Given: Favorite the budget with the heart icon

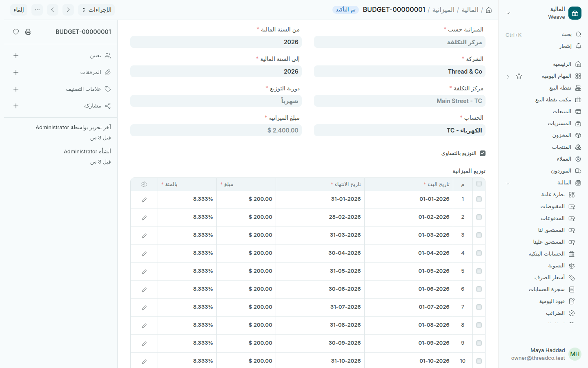Looking at the screenshot, I should point(16,32).
